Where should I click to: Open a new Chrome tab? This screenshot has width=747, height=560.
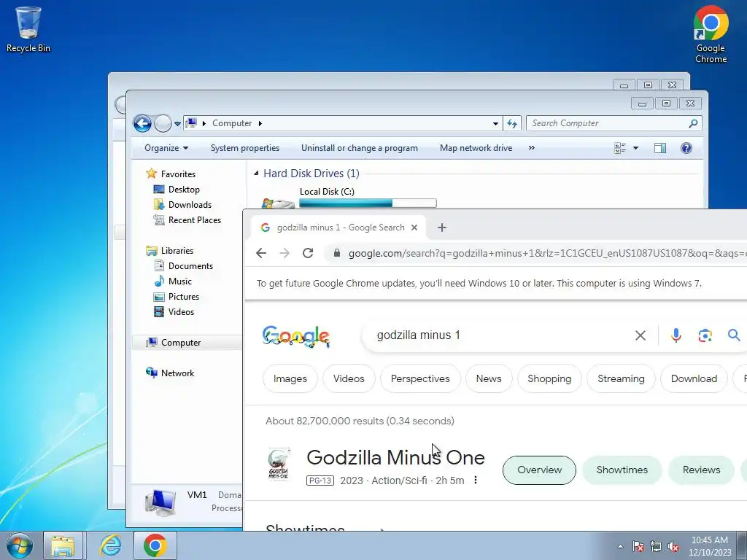pos(442,227)
